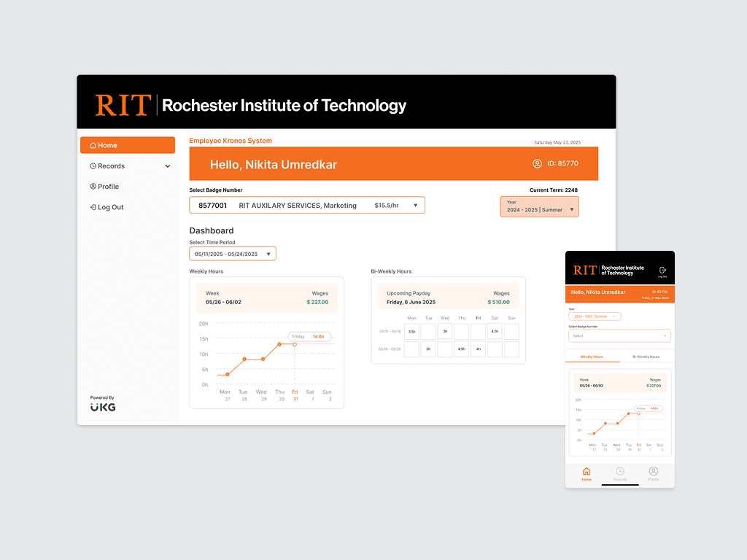Click the 3.5h Monday cell in the 05/11 row
This screenshot has width=747, height=560.
(411, 332)
